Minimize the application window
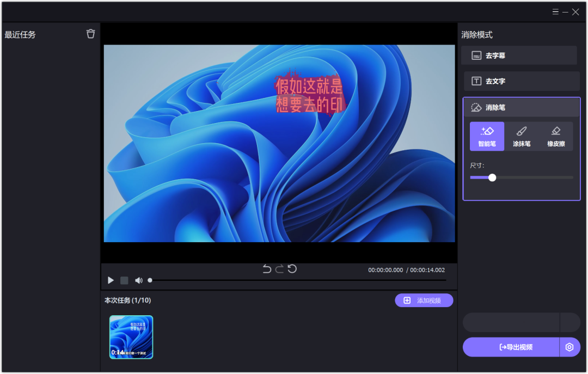The width and height of the screenshot is (588, 374). tap(565, 12)
